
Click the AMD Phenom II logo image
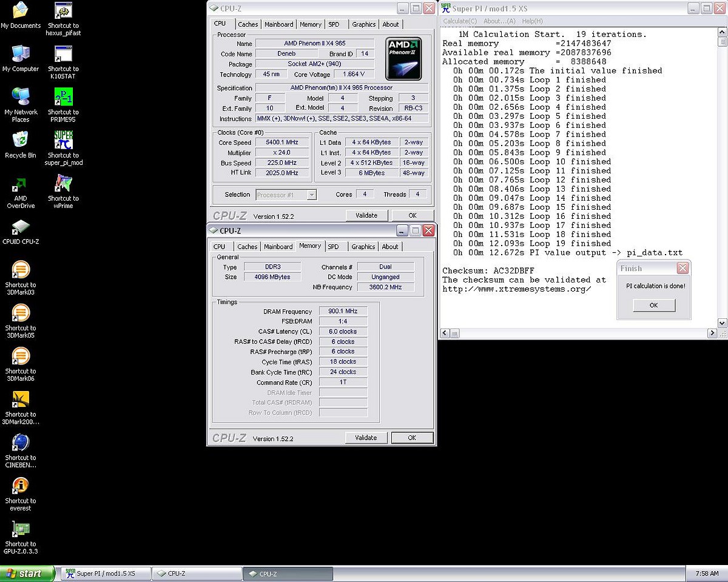(405, 59)
